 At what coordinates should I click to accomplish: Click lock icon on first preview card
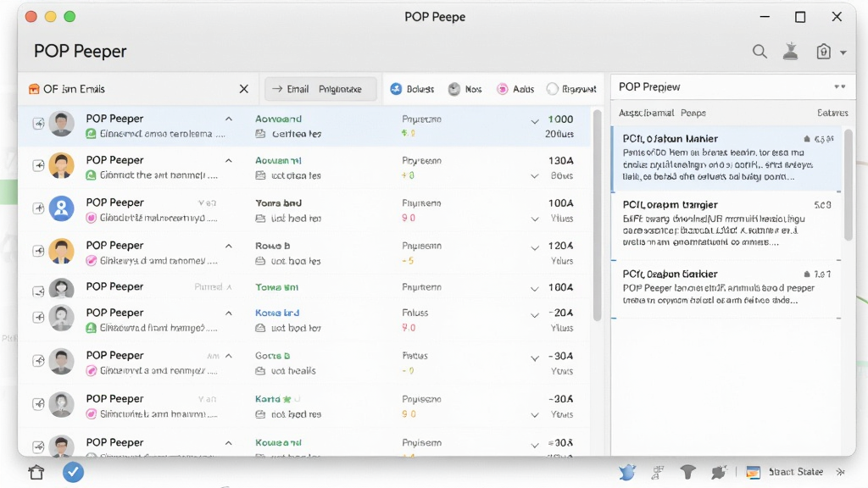click(x=807, y=139)
